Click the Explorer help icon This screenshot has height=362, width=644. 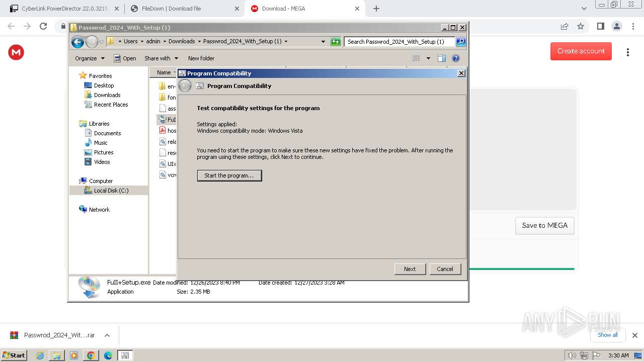coord(456,58)
